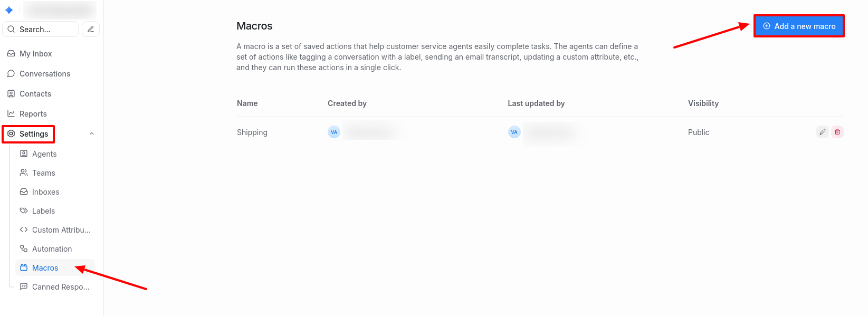Open the Automation settings page
This screenshot has width=868, height=316.
[x=52, y=249]
